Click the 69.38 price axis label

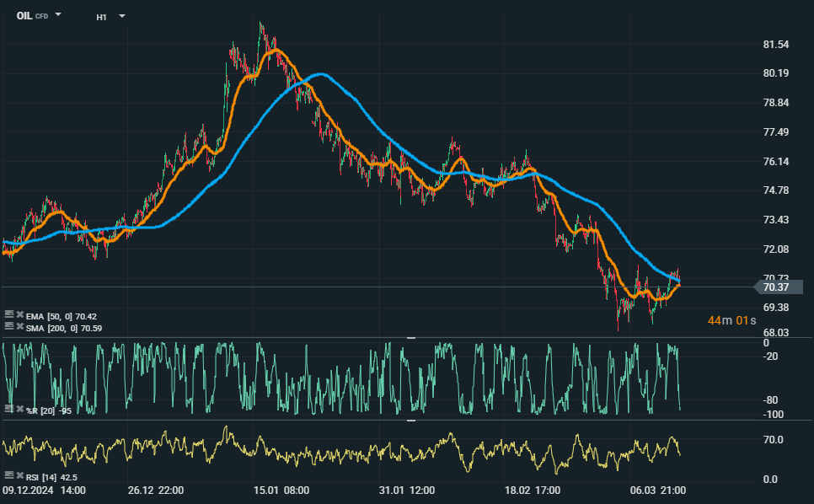tap(775, 308)
